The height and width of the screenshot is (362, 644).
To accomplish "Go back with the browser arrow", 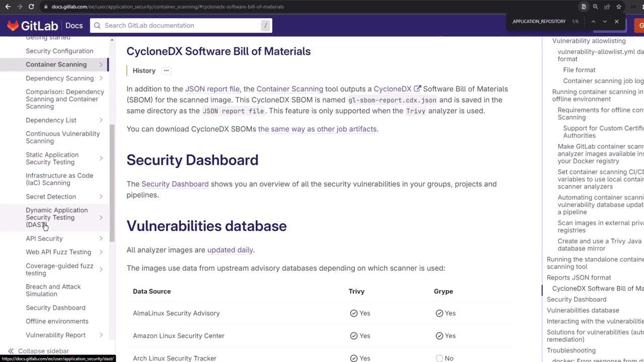I will click(x=8, y=7).
